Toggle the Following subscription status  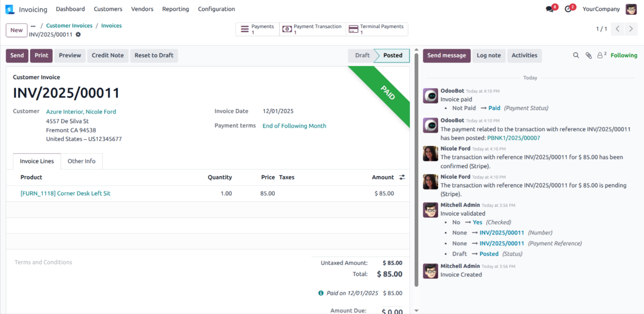[x=624, y=55]
